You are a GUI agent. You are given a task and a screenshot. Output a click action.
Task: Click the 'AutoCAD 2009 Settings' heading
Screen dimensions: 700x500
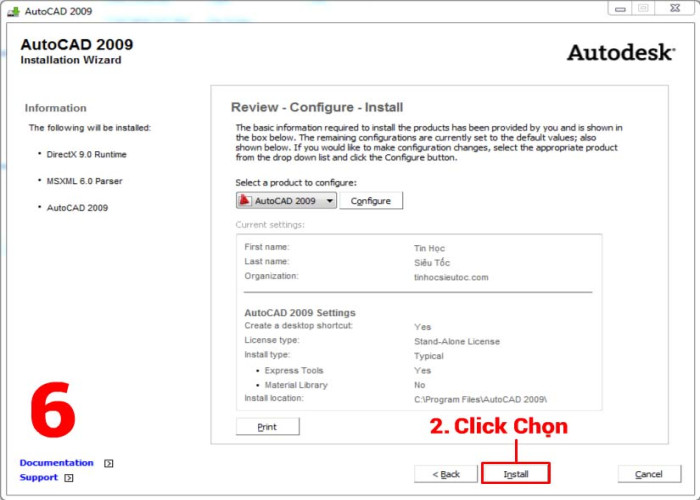point(300,312)
